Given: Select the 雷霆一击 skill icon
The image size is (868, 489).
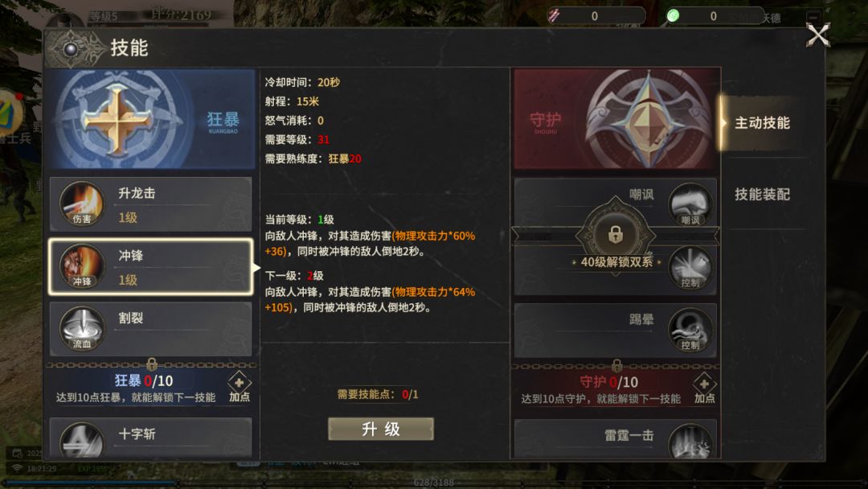Looking at the screenshot, I should [x=690, y=442].
